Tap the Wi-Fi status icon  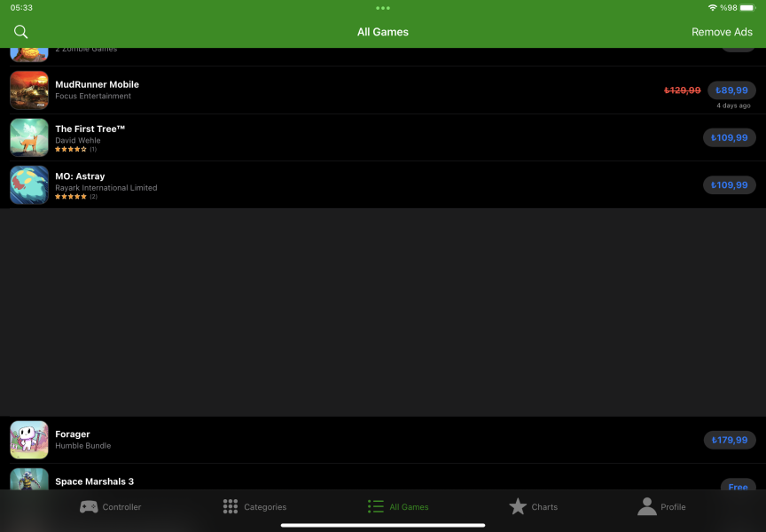(x=712, y=8)
